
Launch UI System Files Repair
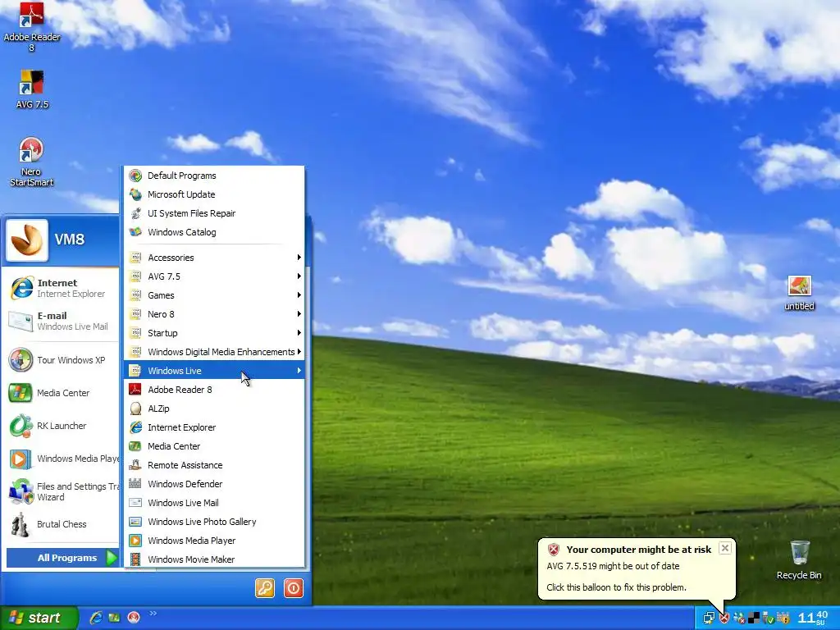(214, 213)
